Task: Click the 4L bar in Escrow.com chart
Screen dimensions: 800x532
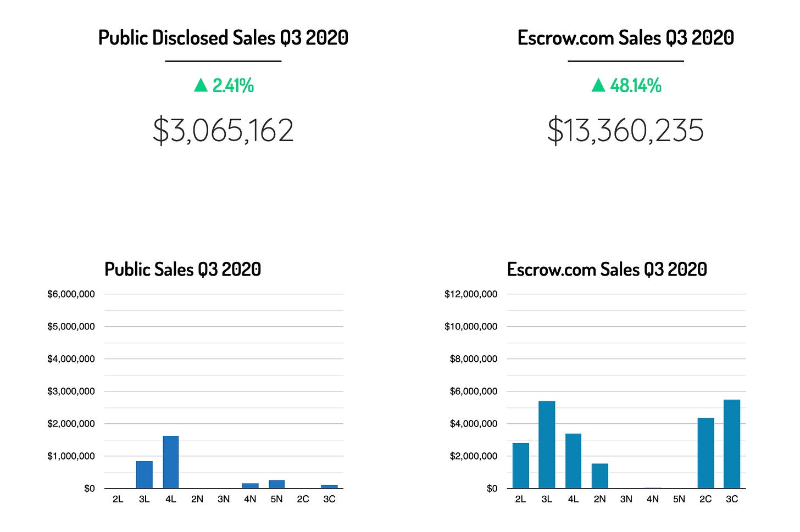Action: click(x=573, y=461)
